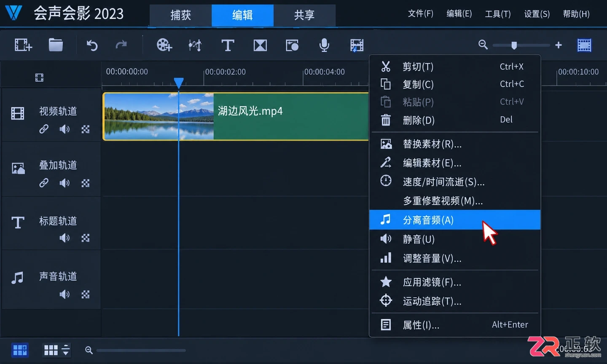Select 属性(I)... in context menu
Viewport: 607px width, 364px height.
coord(455,325)
